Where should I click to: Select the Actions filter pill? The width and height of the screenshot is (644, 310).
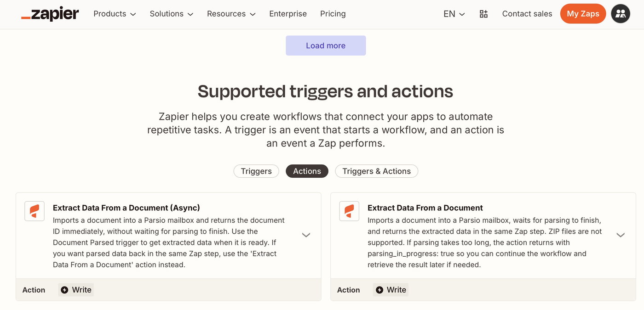click(307, 171)
